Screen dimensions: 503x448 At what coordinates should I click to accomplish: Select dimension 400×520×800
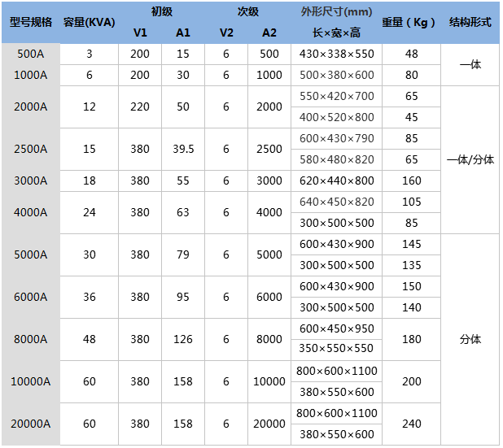[x=336, y=117]
